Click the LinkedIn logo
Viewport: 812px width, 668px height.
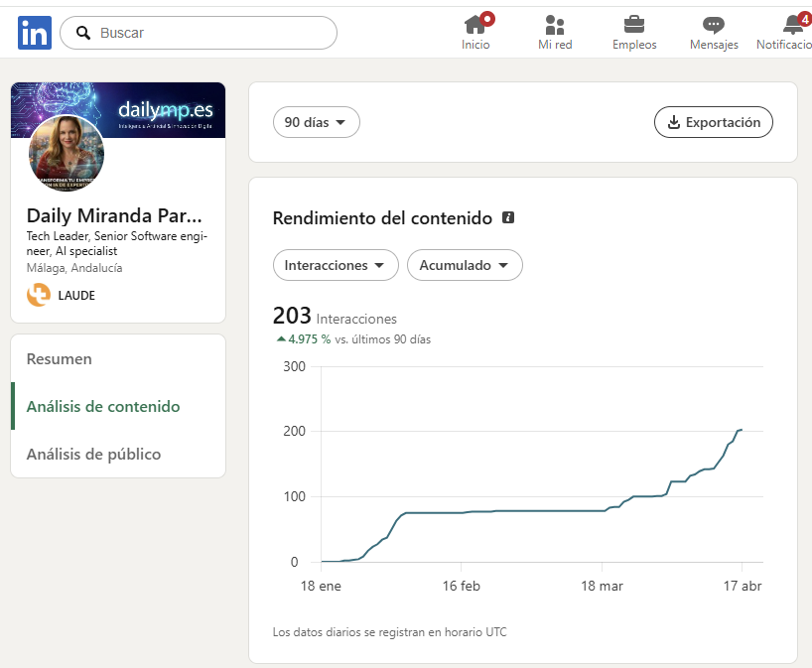[35, 33]
